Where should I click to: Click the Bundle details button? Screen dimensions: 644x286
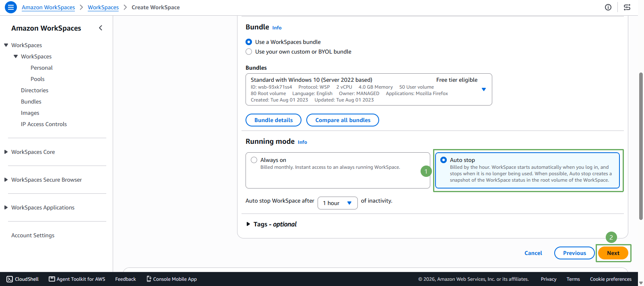click(x=273, y=120)
